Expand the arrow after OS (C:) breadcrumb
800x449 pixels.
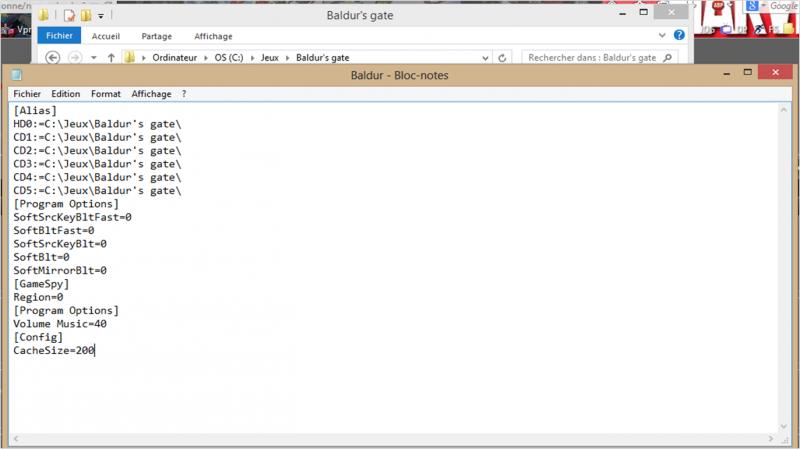[x=252, y=58]
